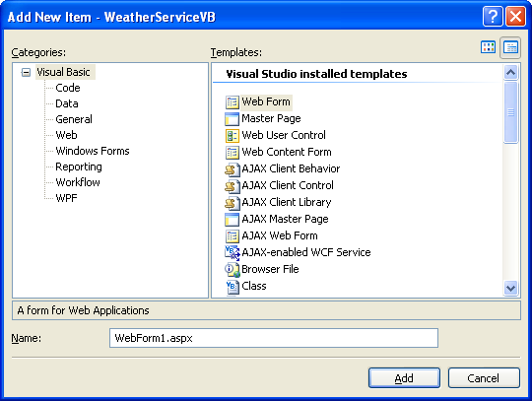Click the AJAX Master Page icon

pos(233,219)
